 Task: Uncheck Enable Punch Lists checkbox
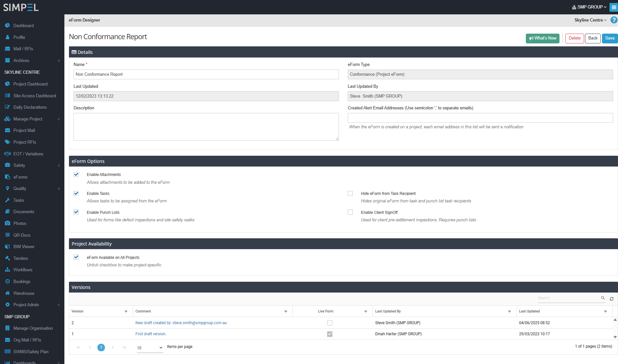[76, 212]
